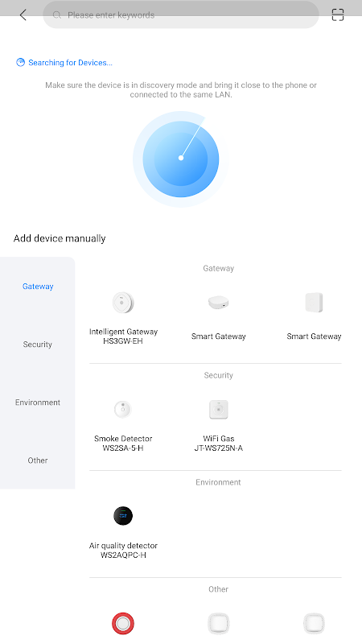This screenshot has width=362, height=644.
Task: Click the Other section header in list
Action: point(218,589)
